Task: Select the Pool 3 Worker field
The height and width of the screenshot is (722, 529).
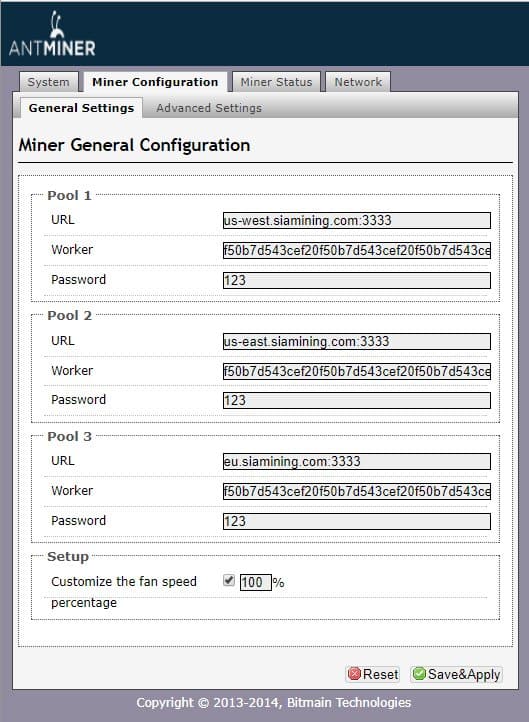Action: (357, 491)
